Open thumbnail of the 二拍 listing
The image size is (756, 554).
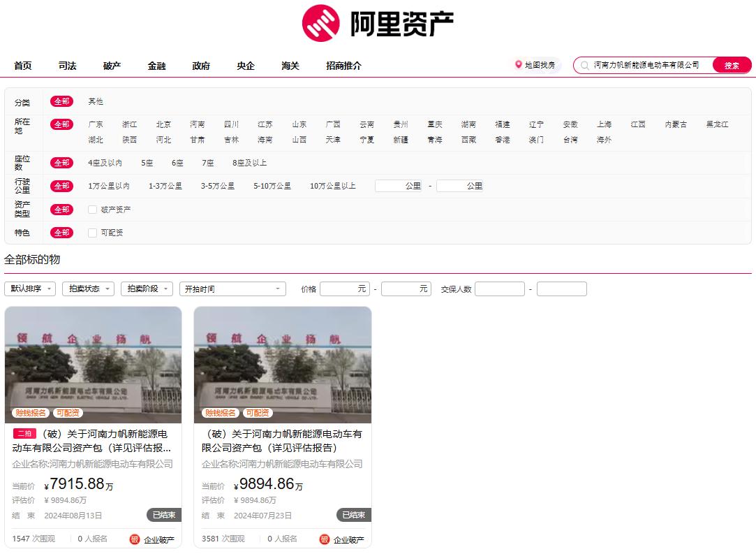click(x=93, y=365)
